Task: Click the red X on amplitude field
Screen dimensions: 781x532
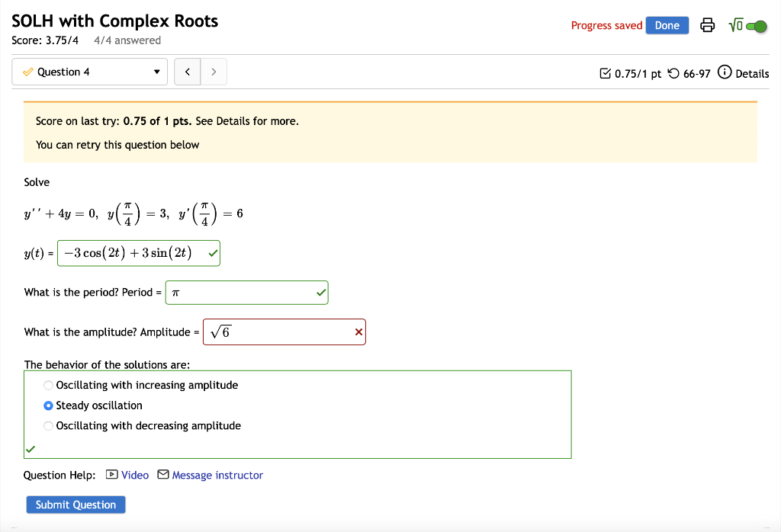Action: [358, 332]
